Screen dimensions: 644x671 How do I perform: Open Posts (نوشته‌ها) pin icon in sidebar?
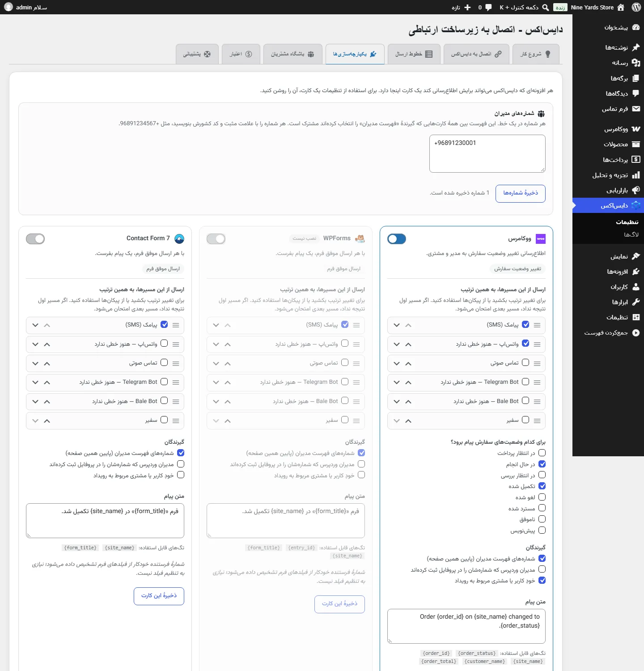click(x=636, y=47)
